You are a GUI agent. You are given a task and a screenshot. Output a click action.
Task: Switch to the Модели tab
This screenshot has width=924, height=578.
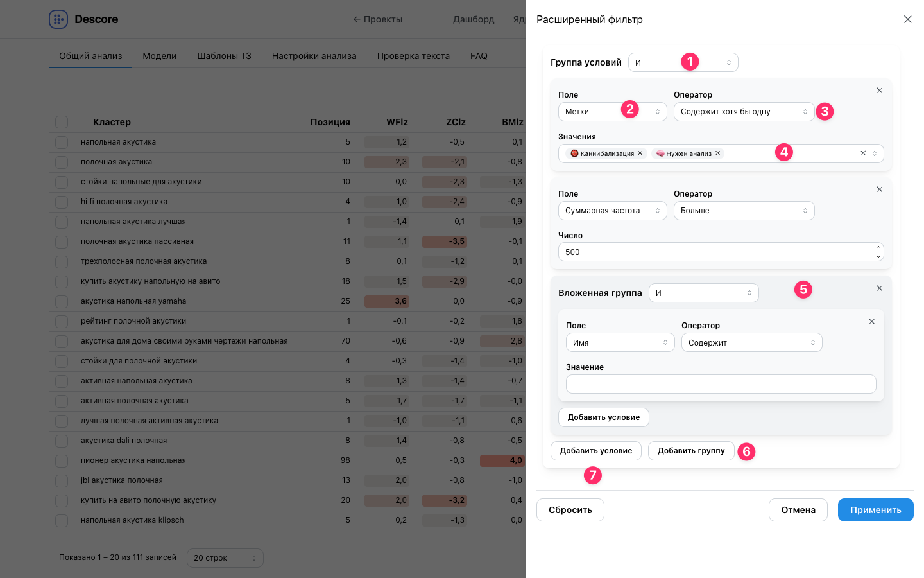click(159, 56)
